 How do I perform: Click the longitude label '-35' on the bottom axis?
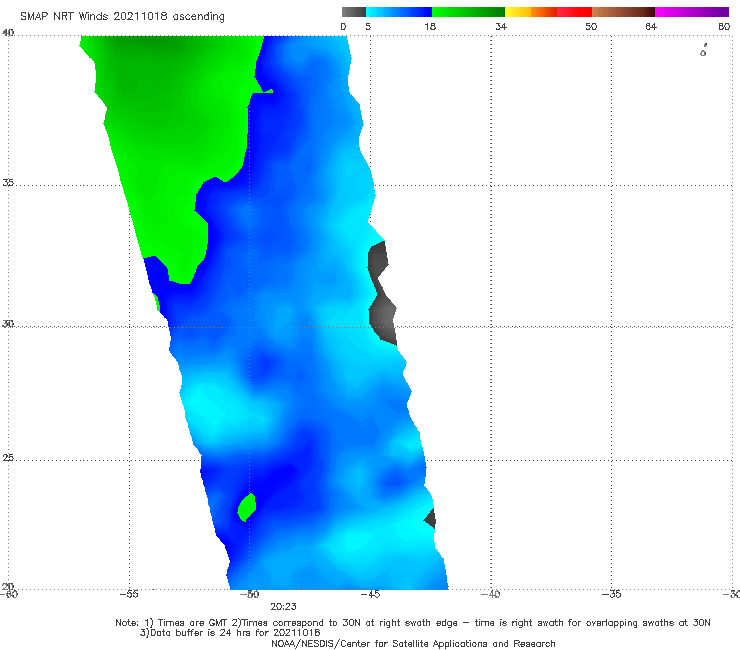point(611,594)
